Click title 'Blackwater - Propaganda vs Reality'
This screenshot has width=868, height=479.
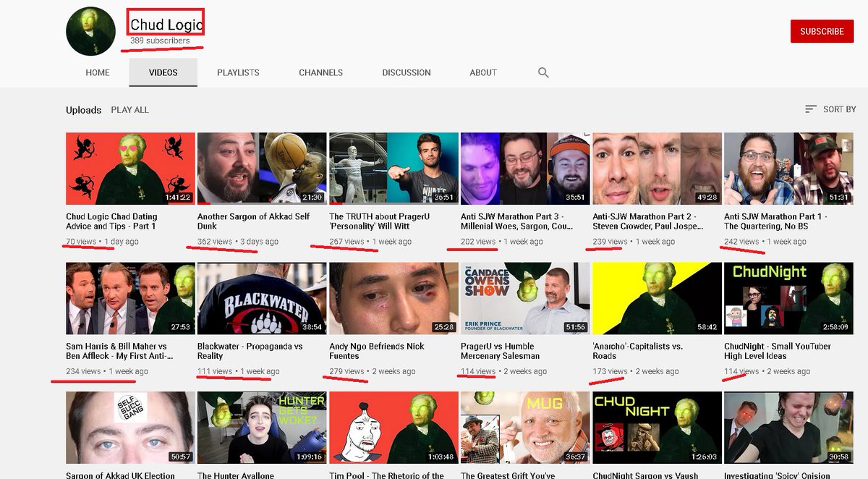tap(250, 351)
